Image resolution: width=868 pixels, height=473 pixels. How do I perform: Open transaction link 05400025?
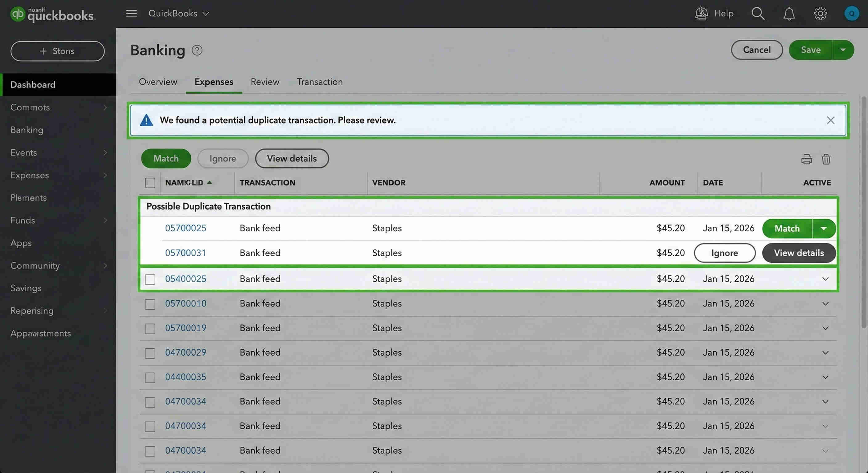coord(186,279)
